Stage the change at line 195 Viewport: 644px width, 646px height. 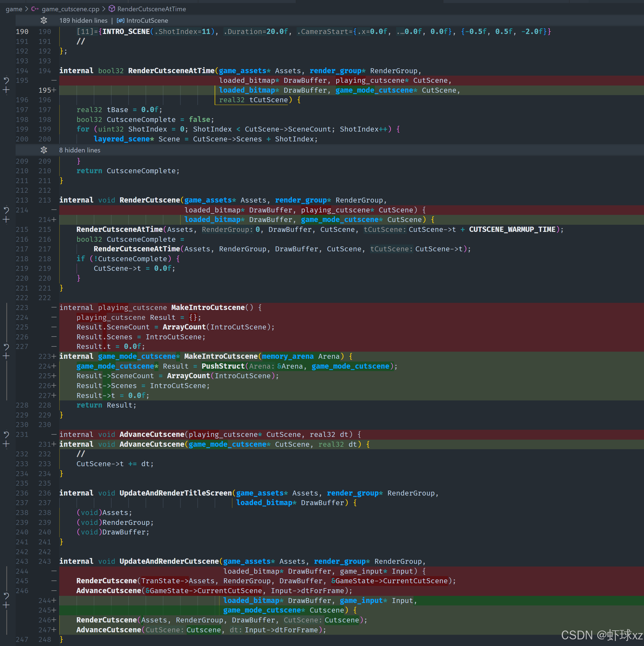coord(6,90)
